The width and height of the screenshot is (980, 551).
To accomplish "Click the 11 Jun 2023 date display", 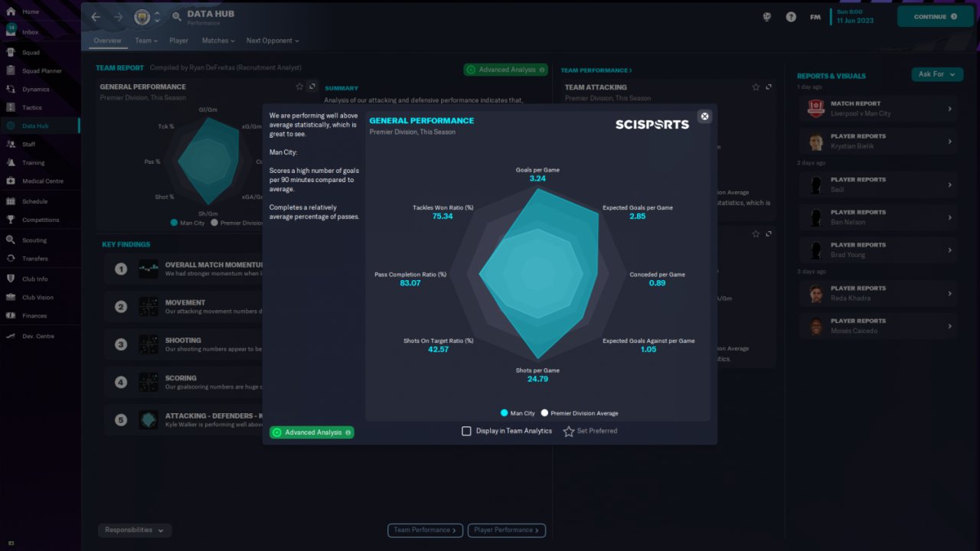I will point(854,21).
